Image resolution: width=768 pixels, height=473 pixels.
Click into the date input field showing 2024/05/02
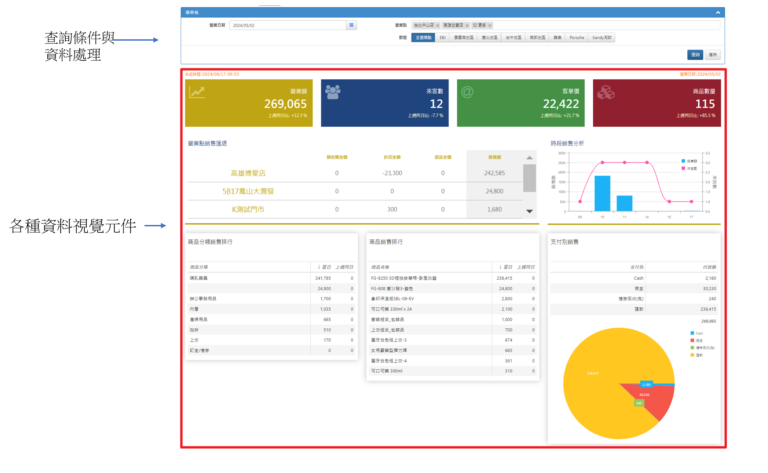click(287, 24)
